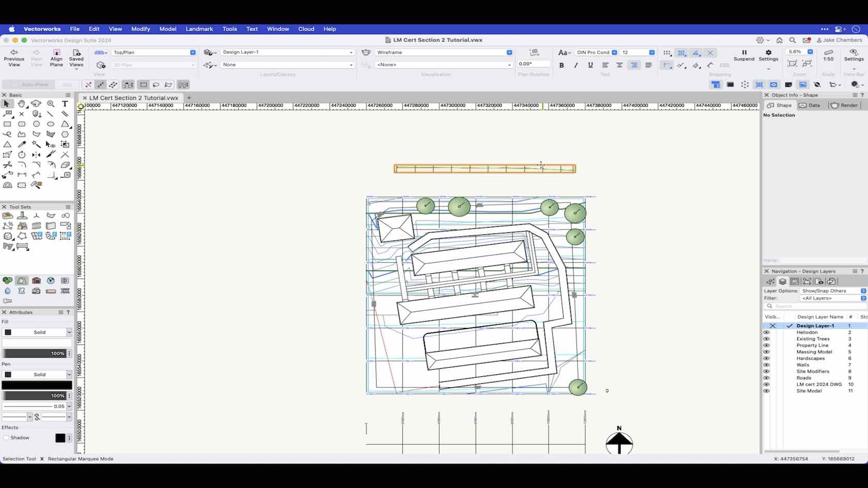Open the 5.6% zoom dropdown

tap(799, 52)
